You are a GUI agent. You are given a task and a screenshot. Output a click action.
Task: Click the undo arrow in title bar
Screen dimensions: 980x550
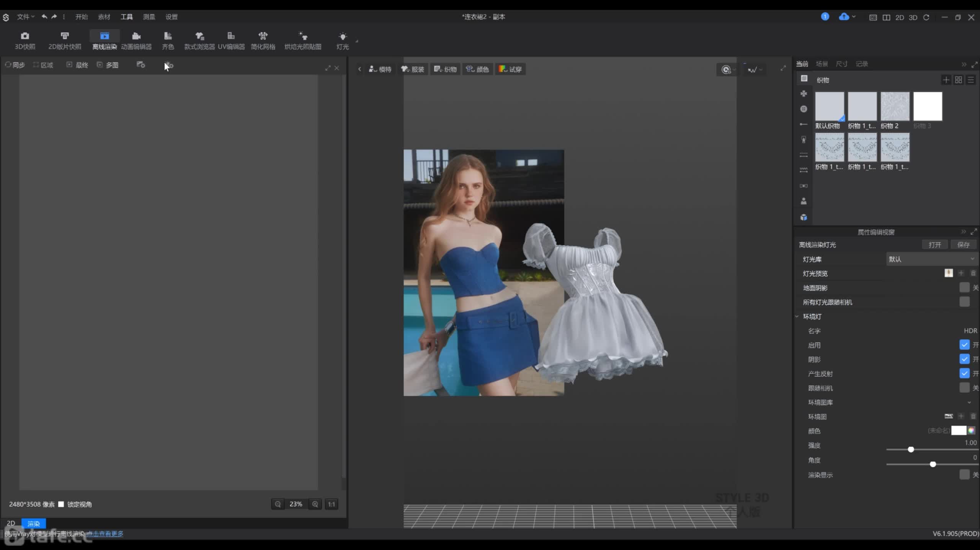coord(44,16)
